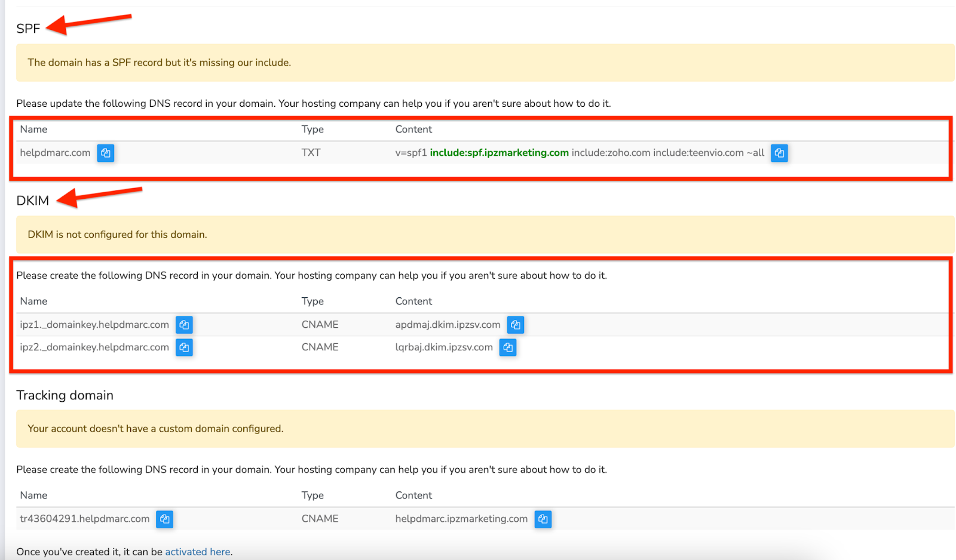Copy the ipz2._domainkey.helpdmarc.com DKIM name

(184, 347)
